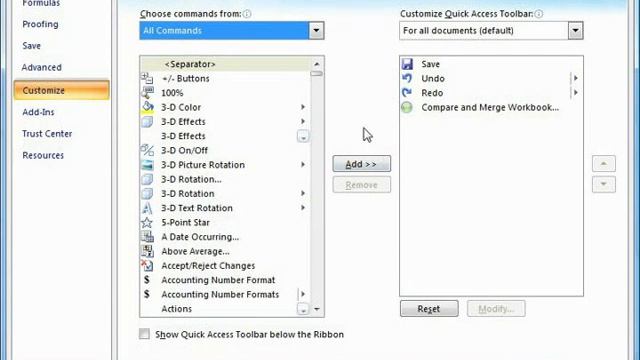Click the 3-D Rotation... cube icon
640x360 pixels.
147,179
